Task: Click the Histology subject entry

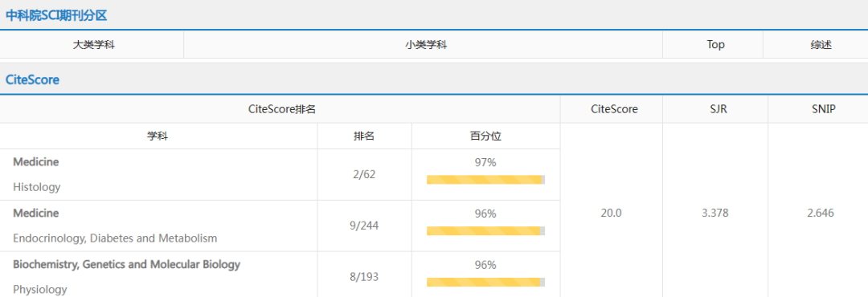Action: (x=36, y=187)
